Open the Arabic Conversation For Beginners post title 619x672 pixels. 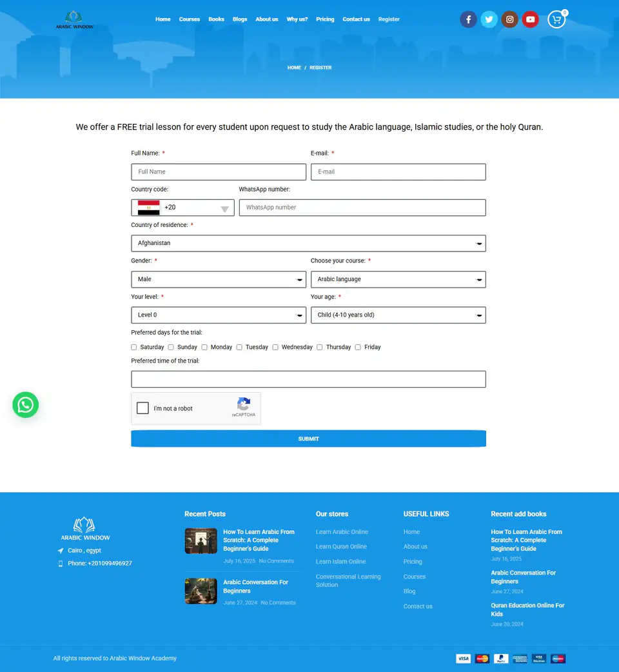click(x=255, y=586)
